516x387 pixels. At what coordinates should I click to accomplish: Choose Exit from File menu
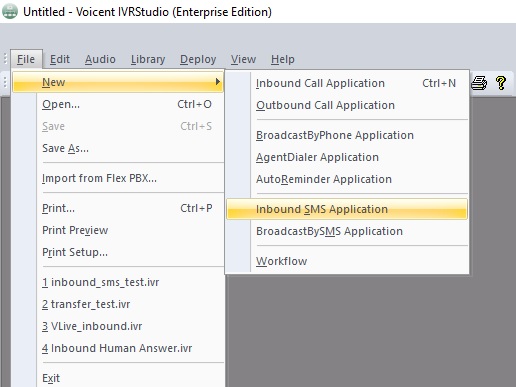[118, 378]
